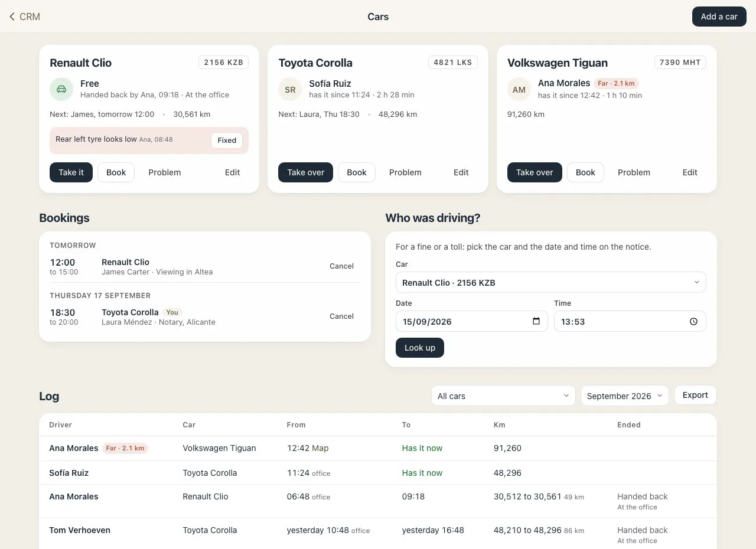Take the Renault Clio with Take it

(71, 172)
